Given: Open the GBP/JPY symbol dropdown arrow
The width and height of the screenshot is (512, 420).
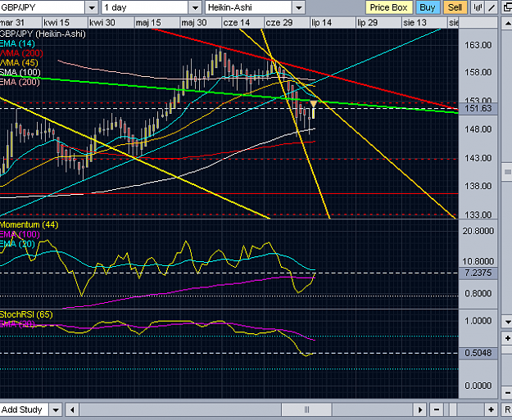Looking at the screenshot, I should [x=92, y=7].
